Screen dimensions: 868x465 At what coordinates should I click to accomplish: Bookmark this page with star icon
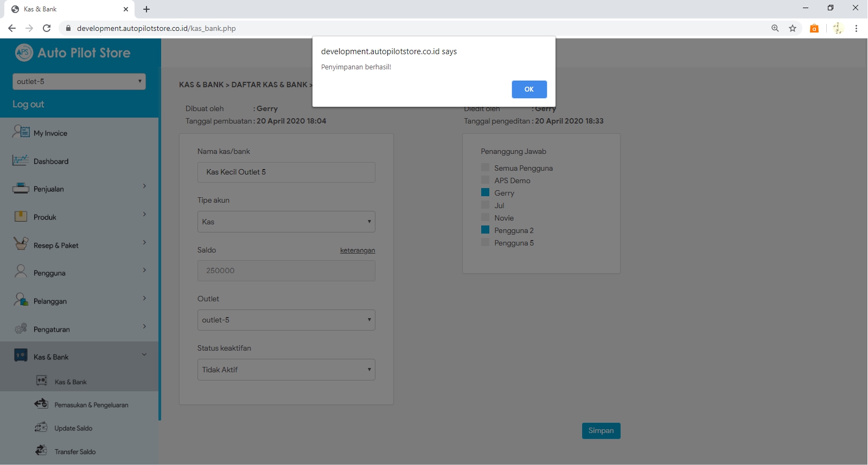coord(793,28)
